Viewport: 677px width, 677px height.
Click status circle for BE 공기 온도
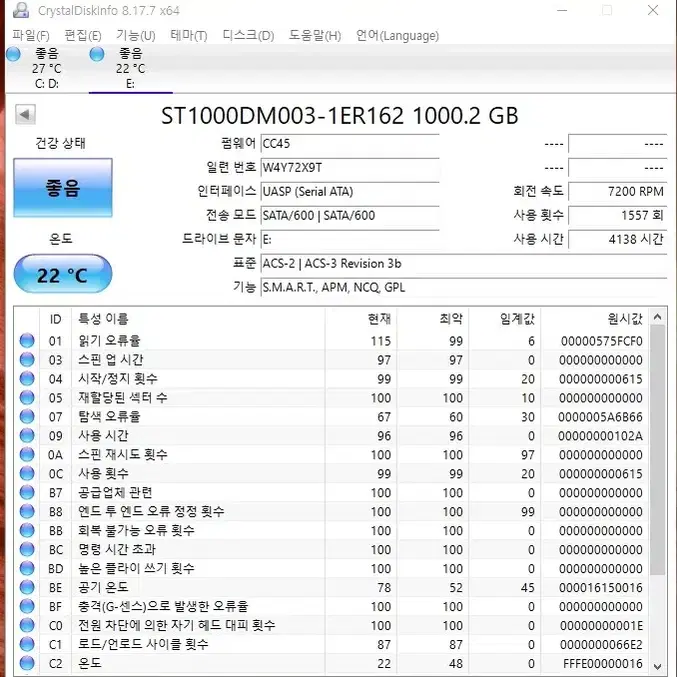pos(27,588)
